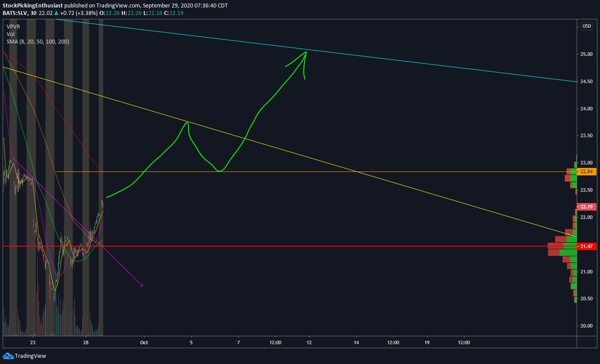This screenshot has height=364, width=600.
Task: Click the 28 date on time axis
Action: click(86, 342)
